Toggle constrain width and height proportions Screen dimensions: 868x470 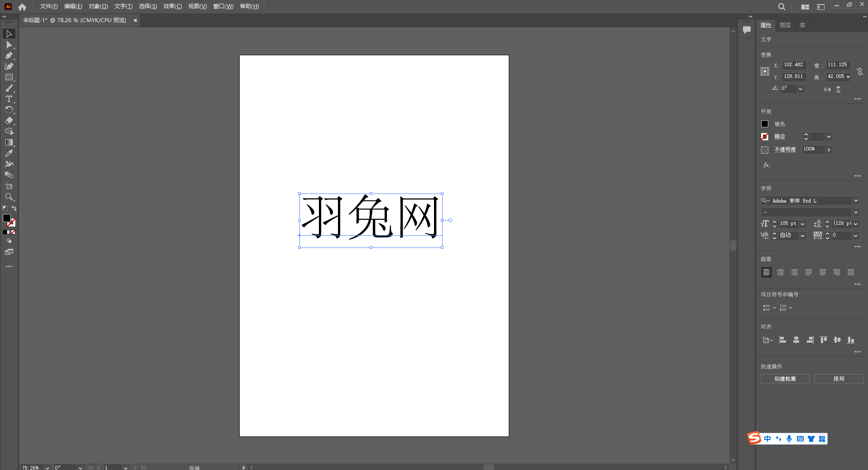click(859, 72)
